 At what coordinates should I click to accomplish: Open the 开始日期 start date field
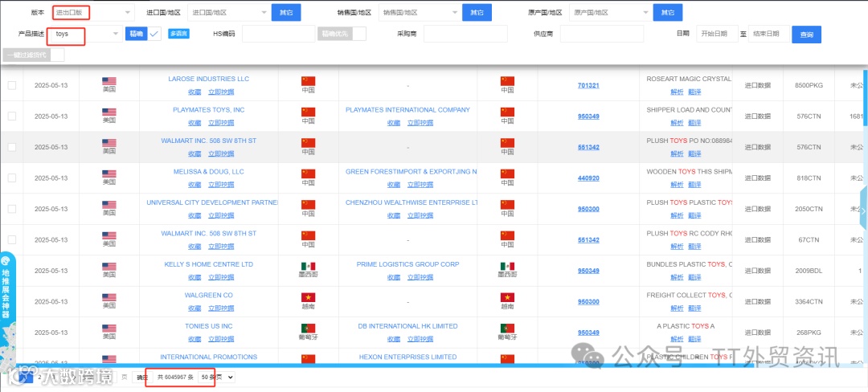tap(717, 34)
